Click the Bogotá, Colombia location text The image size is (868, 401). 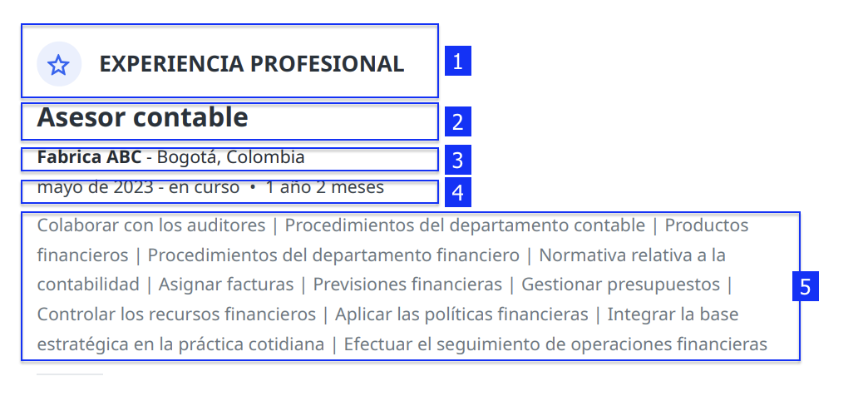[x=231, y=157]
